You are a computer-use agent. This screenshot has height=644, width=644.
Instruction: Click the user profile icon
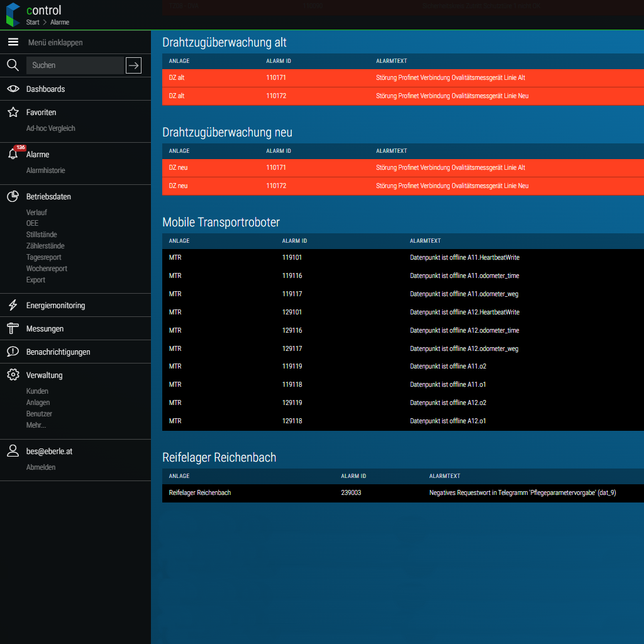(x=13, y=450)
